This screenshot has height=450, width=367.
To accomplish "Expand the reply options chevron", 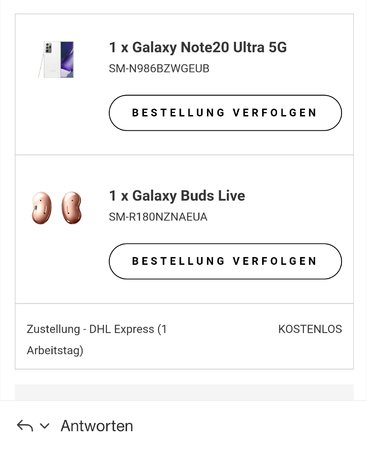I will tap(45, 426).
